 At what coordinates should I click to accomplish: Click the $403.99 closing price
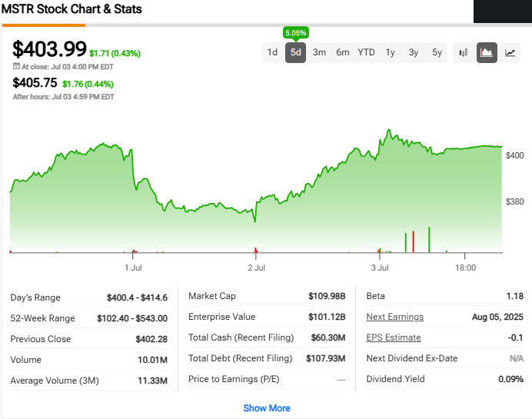(x=49, y=49)
